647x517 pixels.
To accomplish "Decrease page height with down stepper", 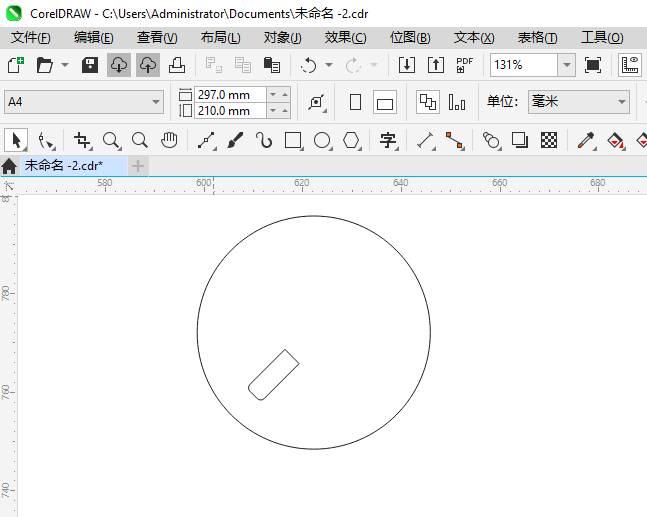I will [273, 111].
